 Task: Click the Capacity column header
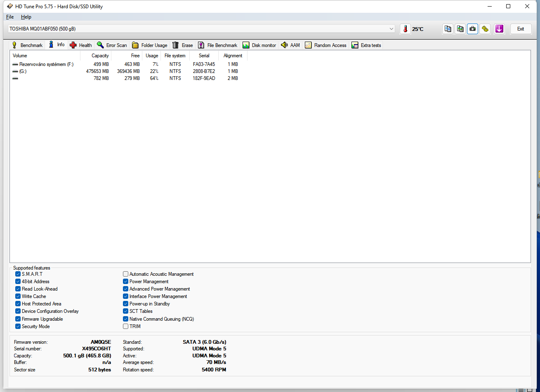tap(100, 56)
